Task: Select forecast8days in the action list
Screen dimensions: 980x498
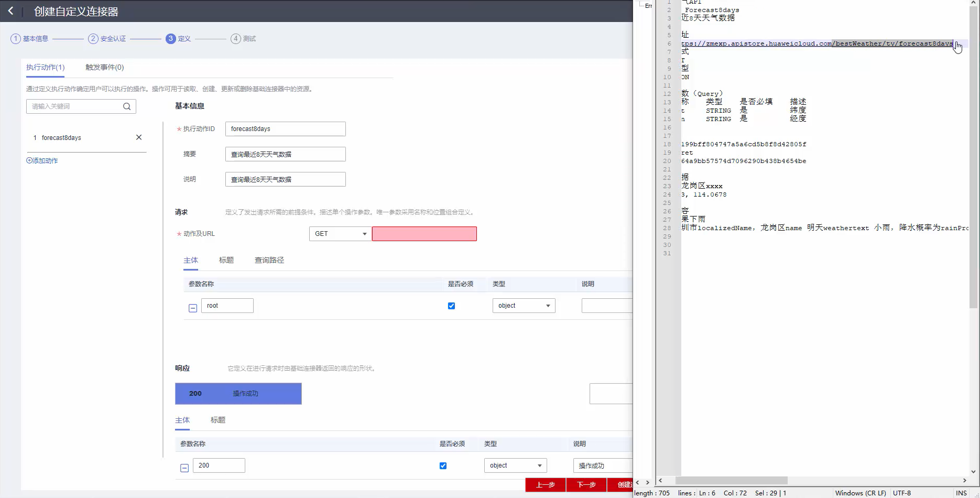Action: (61, 138)
